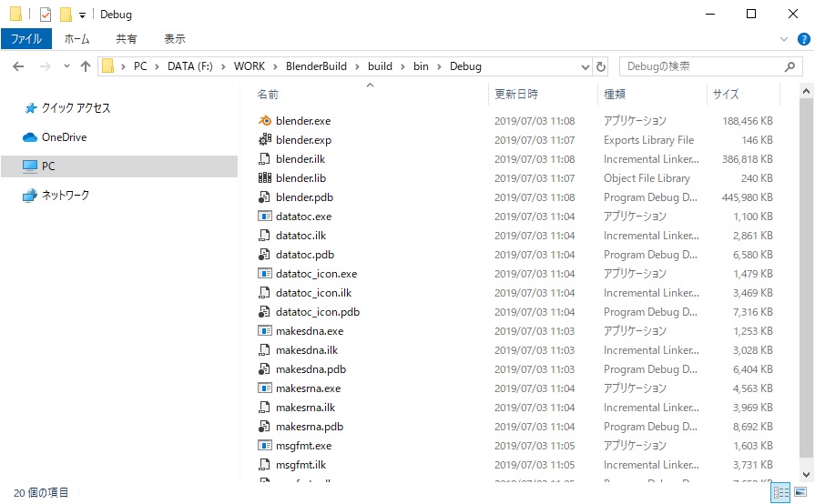Click the PC monitor icon in sidebar
815x504 pixels.
[30, 166]
